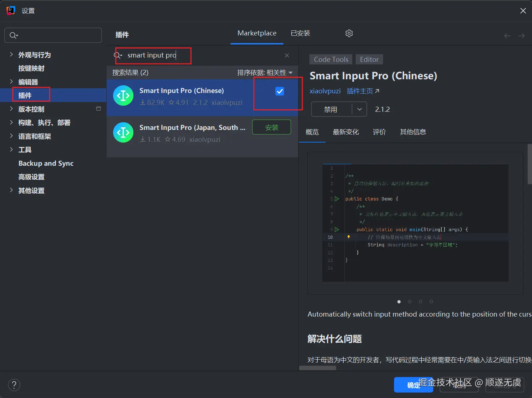The image size is (532, 398).
Task: Expand 构建、执行、部署 settings group
Action: [11, 123]
